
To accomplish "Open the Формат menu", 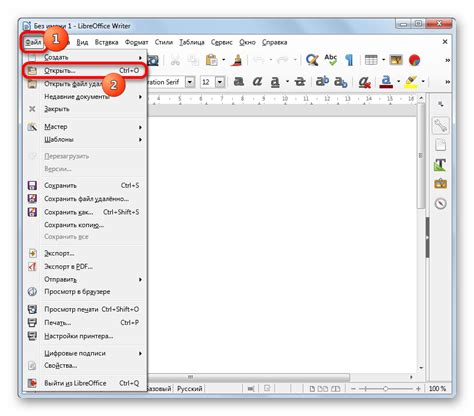I will pos(136,42).
